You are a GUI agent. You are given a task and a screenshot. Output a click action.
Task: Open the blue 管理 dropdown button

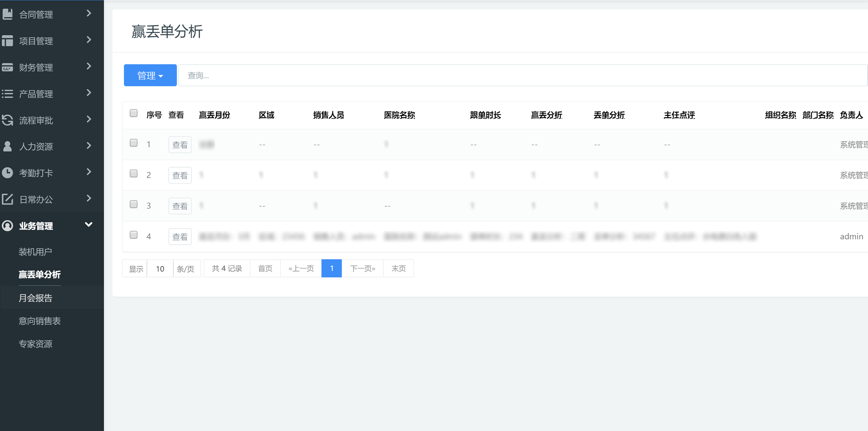150,75
